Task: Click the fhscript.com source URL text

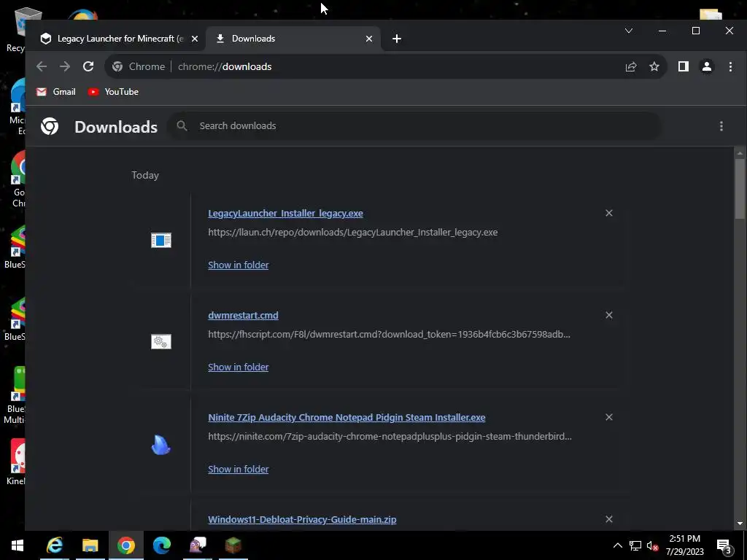Action: point(390,334)
